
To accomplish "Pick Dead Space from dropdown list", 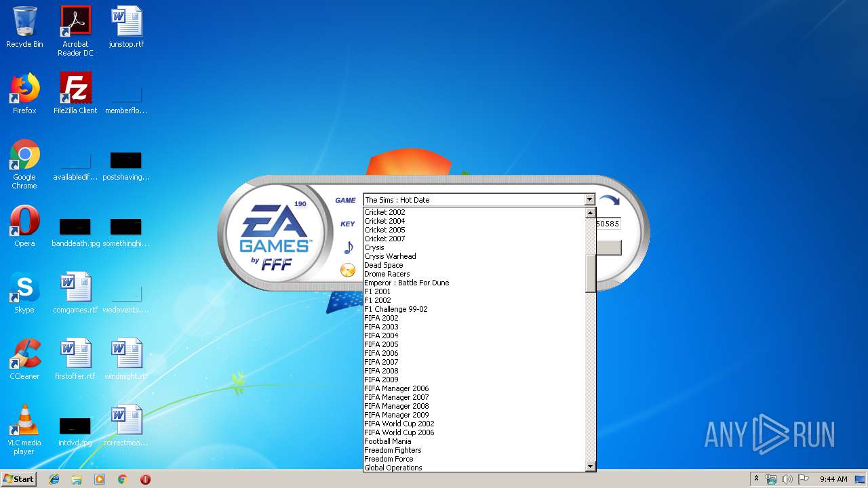I will (384, 265).
